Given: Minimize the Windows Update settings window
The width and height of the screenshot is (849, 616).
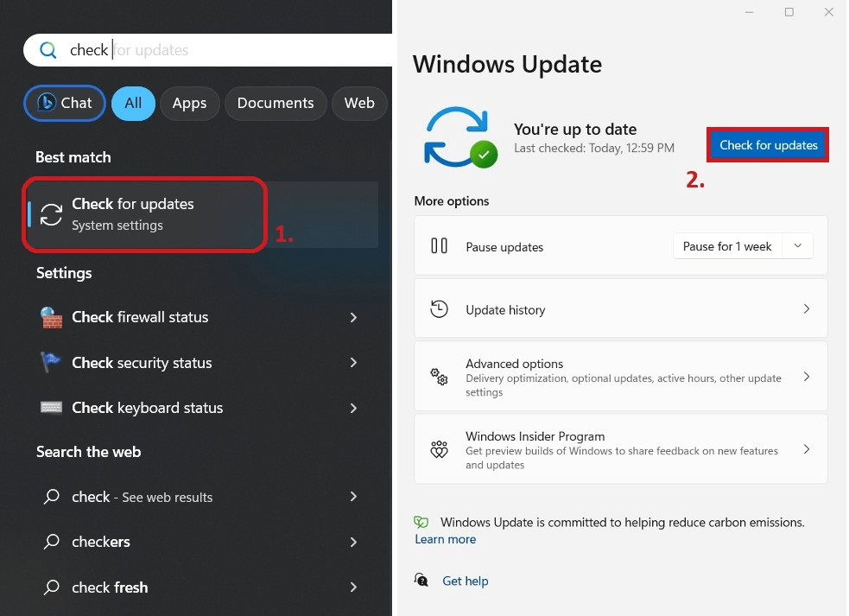Looking at the screenshot, I should coord(750,12).
